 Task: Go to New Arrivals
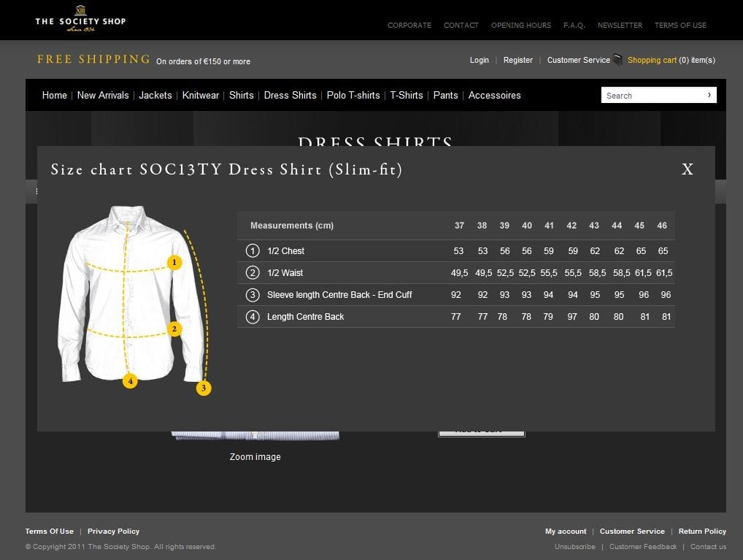pos(103,95)
